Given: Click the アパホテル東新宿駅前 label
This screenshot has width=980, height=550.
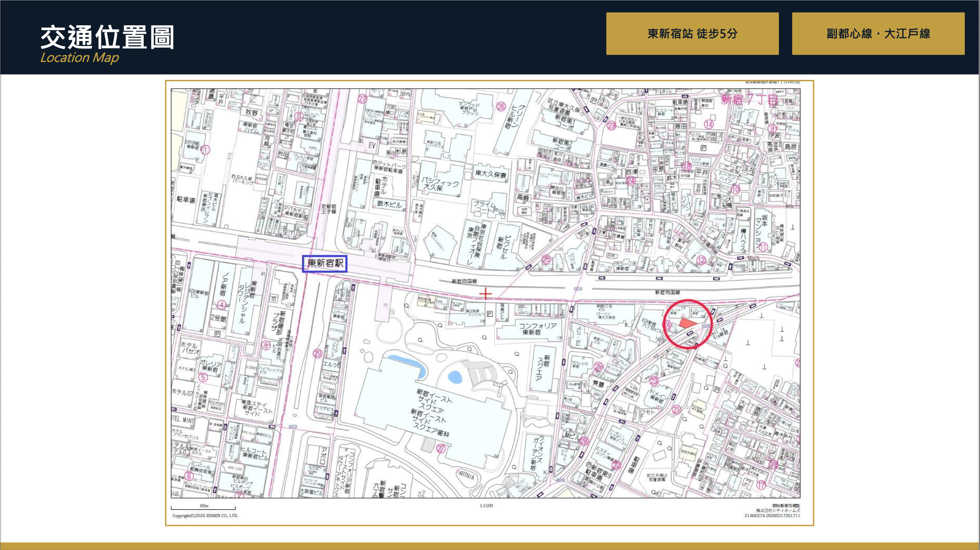Looking at the screenshot, I should pyautogui.click(x=295, y=211).
